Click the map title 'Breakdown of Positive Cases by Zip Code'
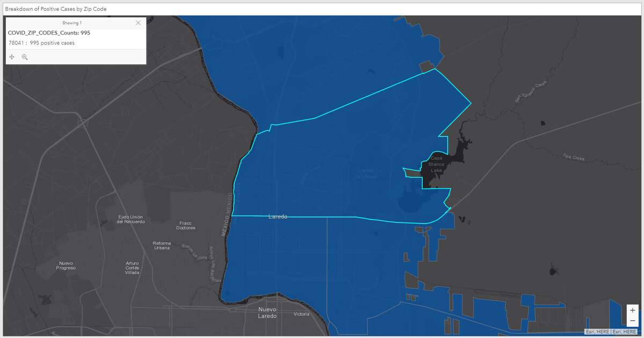Viewport: 644px width, 338px height. click(56, 9)
